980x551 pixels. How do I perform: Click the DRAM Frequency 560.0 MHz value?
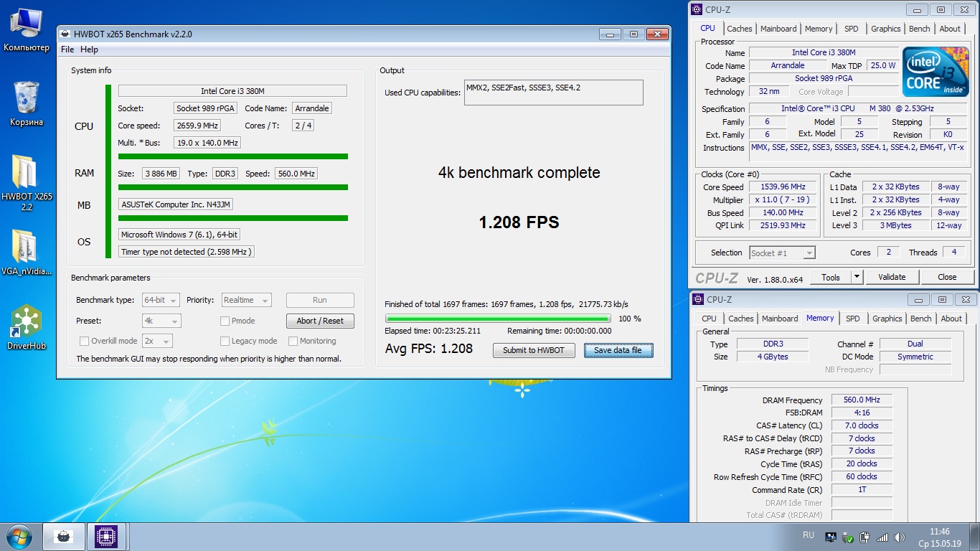pos(862,400)
